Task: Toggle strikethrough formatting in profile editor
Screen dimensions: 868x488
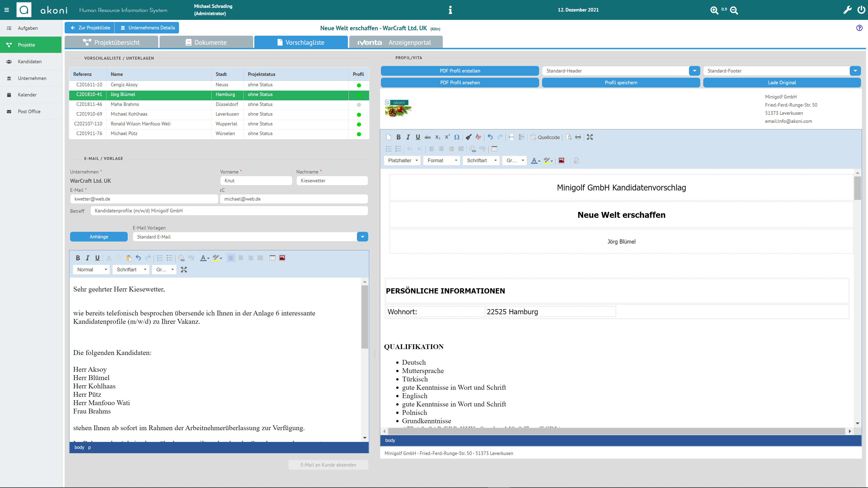Action: pos(428,137)
